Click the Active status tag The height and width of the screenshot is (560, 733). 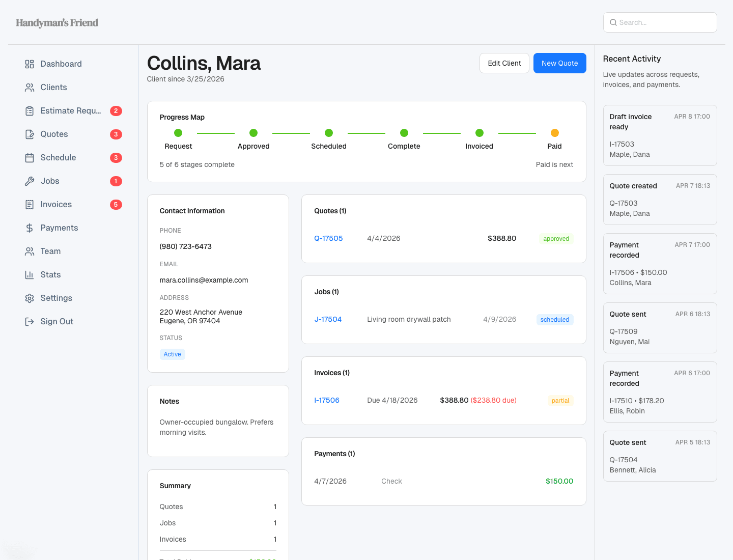[x=173, y=354]
